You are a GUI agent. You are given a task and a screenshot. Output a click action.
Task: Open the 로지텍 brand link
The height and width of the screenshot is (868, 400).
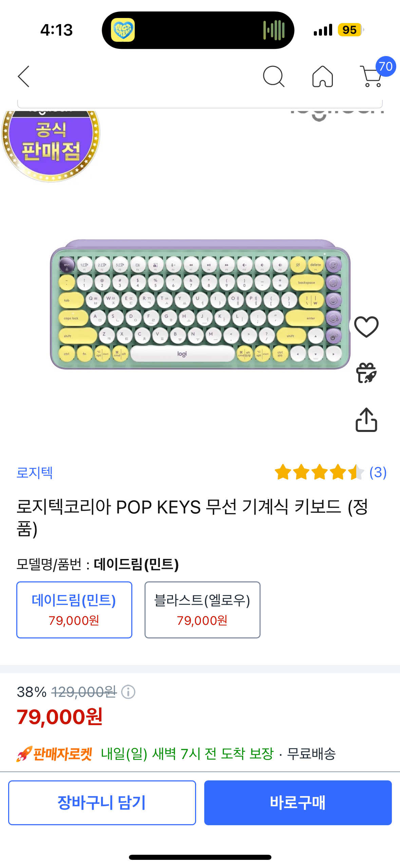pyautogui.click(x=35, y=472)
